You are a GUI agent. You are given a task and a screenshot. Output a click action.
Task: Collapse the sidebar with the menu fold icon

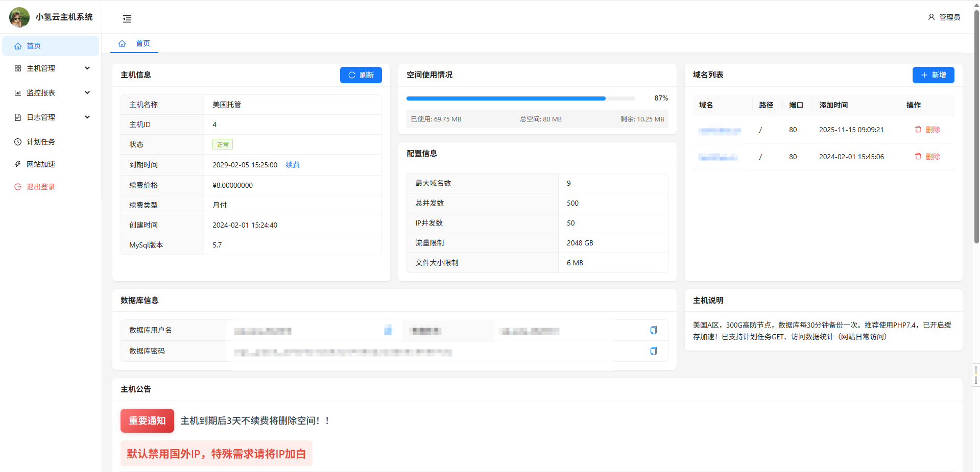(127, 19)
